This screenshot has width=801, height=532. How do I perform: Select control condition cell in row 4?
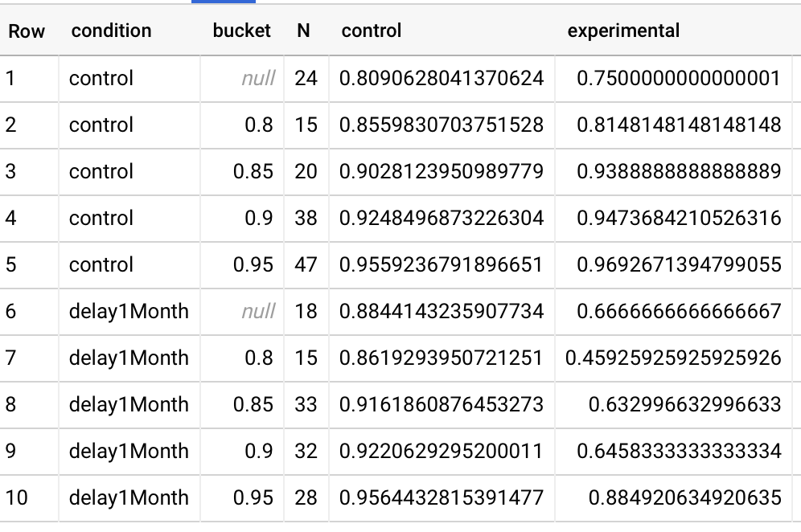(101, 219)
